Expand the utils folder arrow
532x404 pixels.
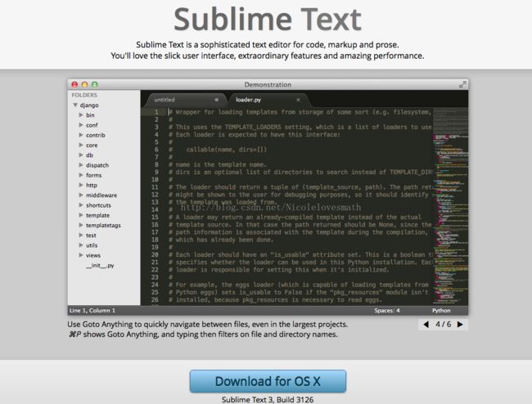point(81,245)
